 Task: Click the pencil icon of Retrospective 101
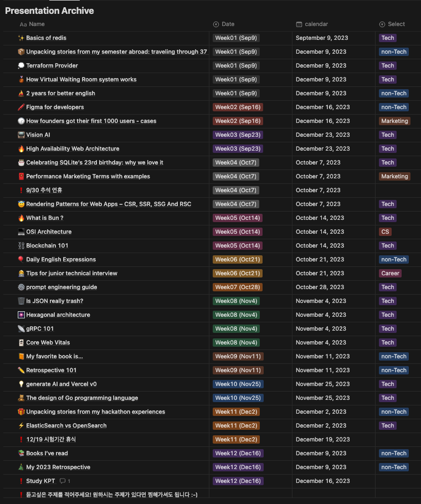point(21,370)
